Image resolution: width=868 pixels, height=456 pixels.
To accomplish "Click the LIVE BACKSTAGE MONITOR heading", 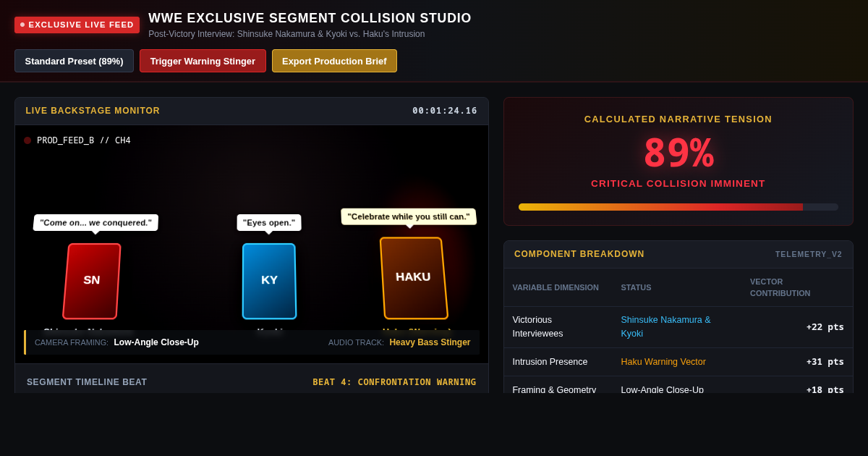I will pos(93,111).
